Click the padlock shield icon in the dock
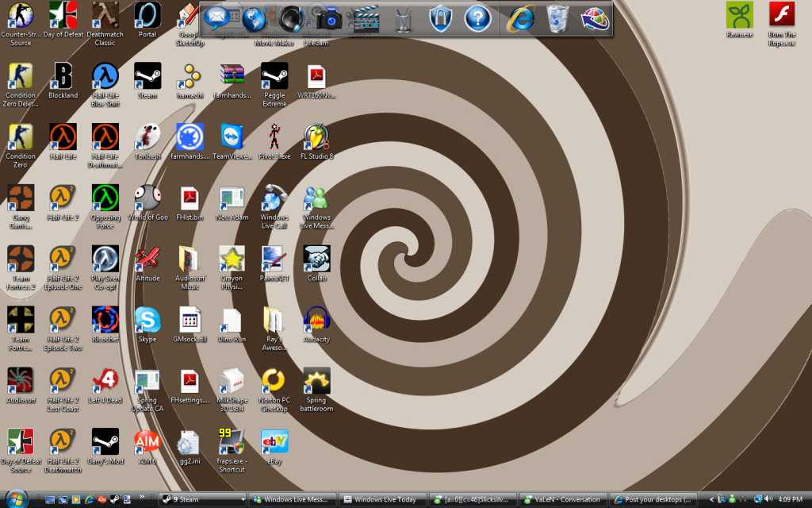Screen dimensions: 812x508 (x=441, y=19)
